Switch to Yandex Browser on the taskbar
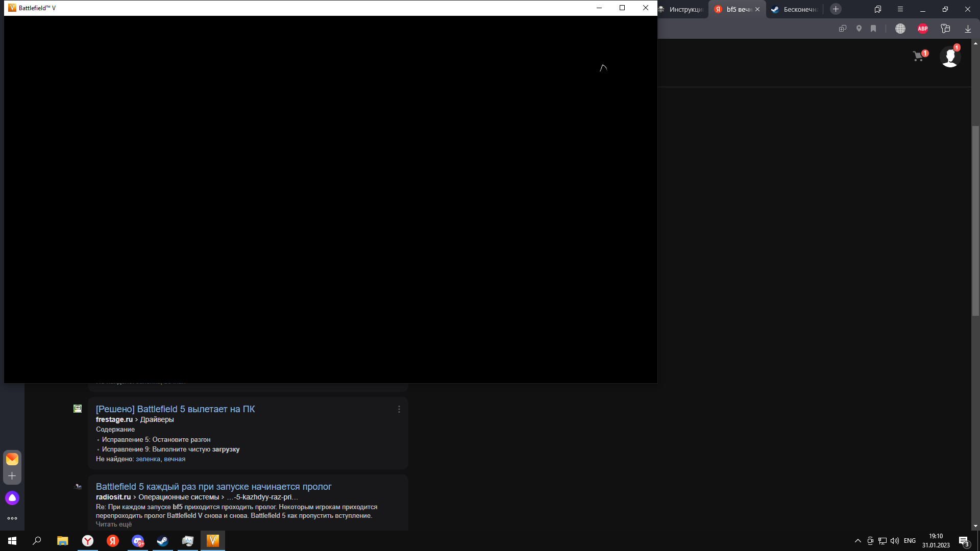 88,541
